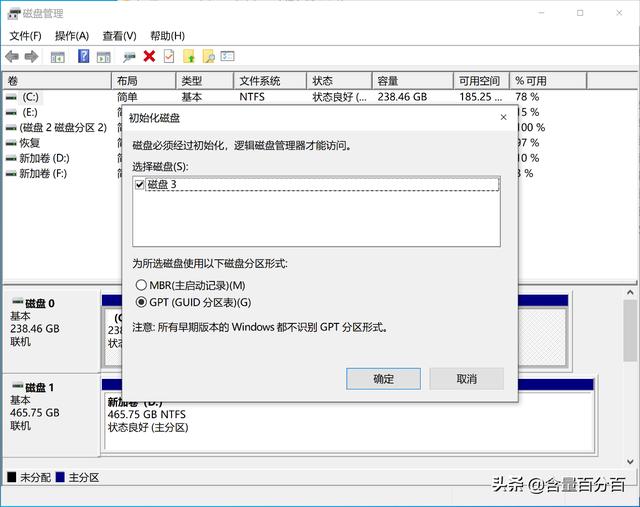Toggle the show/hide action pane icon
Screen dimensions: 640x507
[104, 57]
